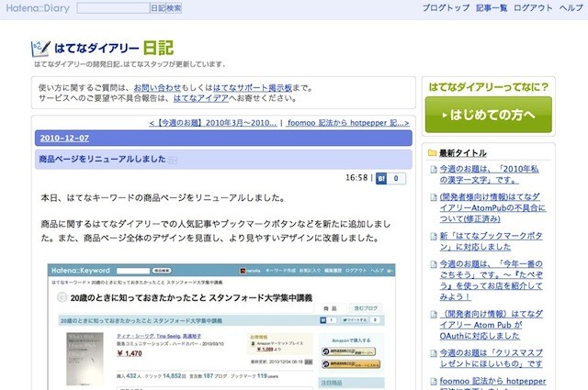The image size is (588, 390).
Task: Go to next entry foomoo 記法から hotpepper
Action: click(x=347, y=123)
